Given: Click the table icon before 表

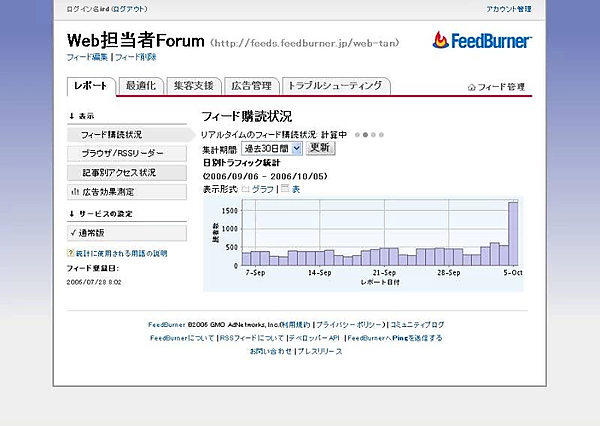Looking at the screenshot, I should (285, 188).
